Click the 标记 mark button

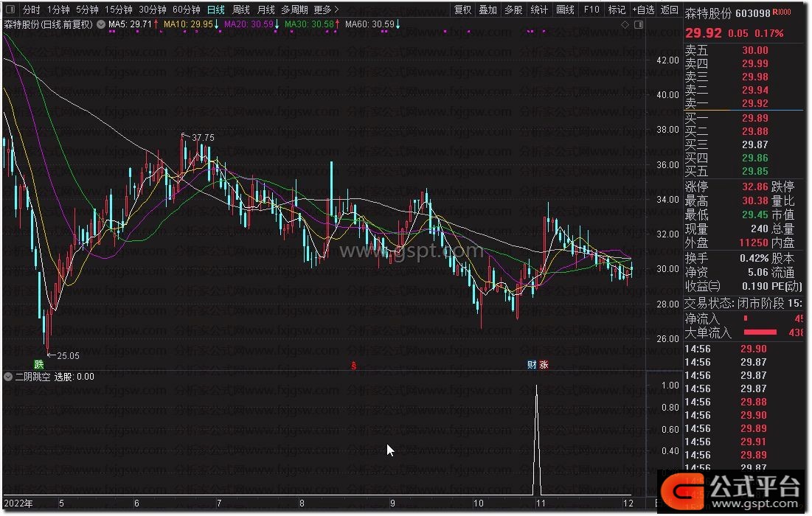pyautogui.click(x=617, y=10)
